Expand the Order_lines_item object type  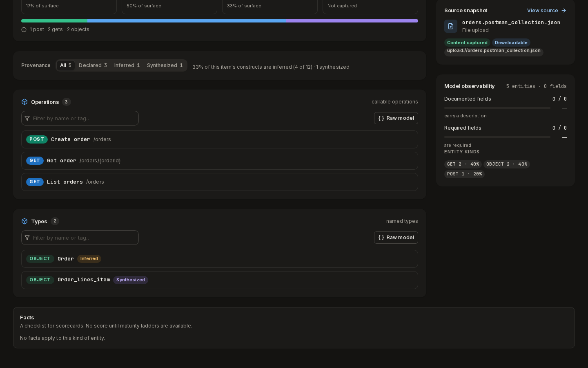pos(220,280)
